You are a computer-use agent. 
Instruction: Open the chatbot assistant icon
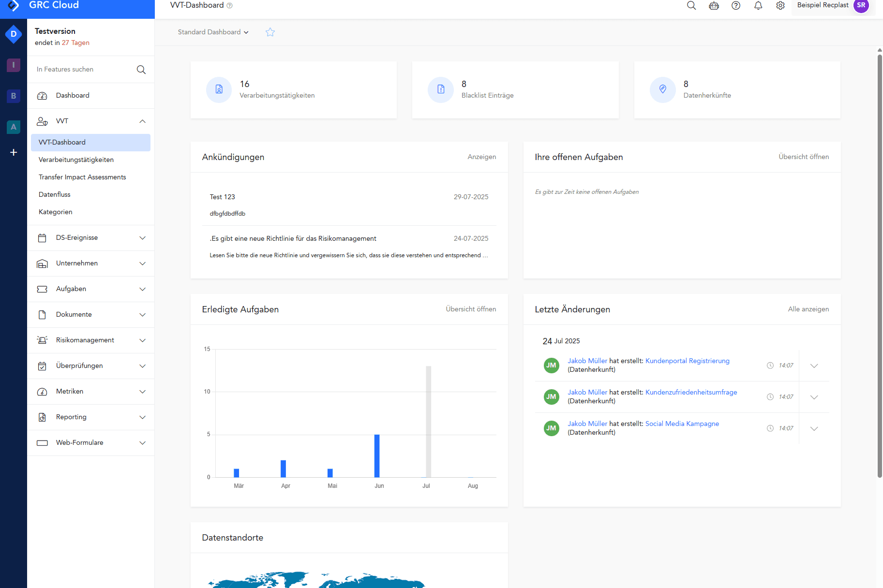pos(714,6)
